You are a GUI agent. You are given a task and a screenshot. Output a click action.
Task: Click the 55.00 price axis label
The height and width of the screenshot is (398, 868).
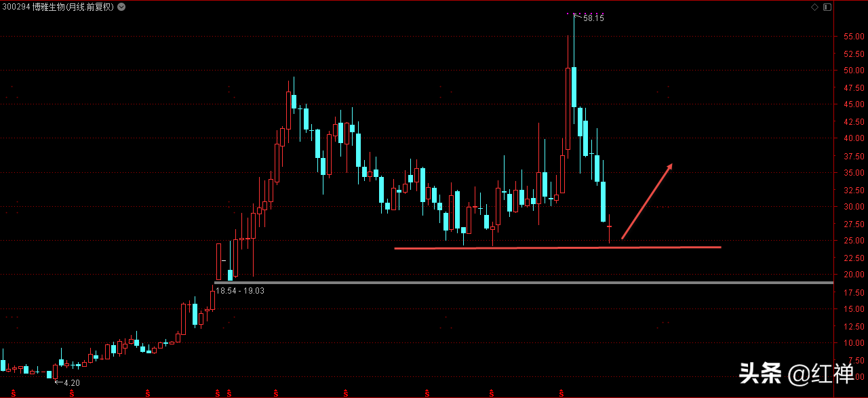(x=853, y=36)
